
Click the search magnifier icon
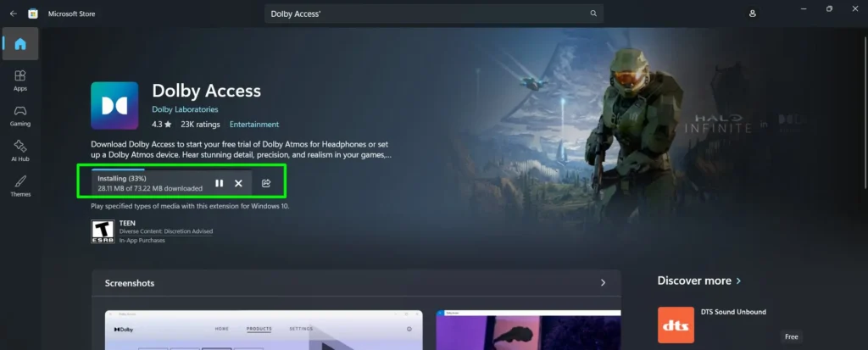coord(593,14)
